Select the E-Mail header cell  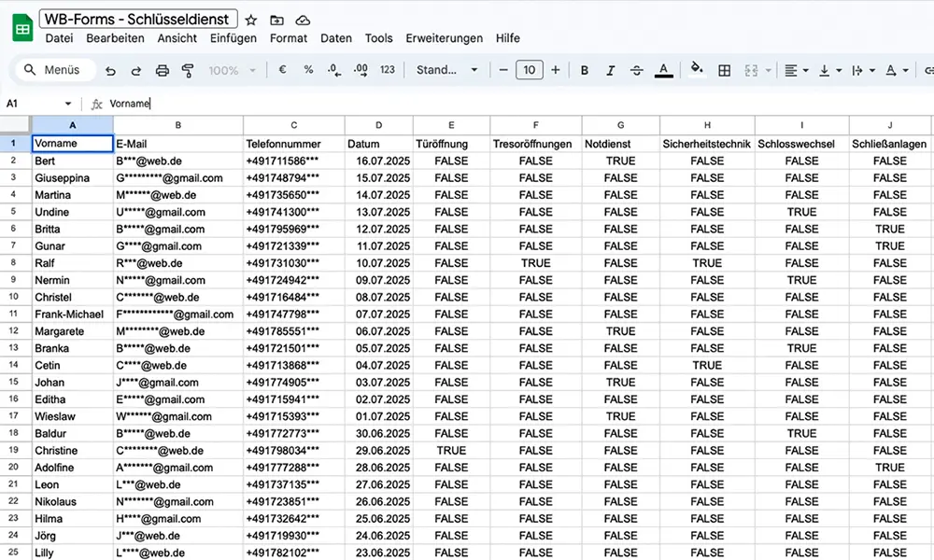pyautogui.click(x=178, y=144)
